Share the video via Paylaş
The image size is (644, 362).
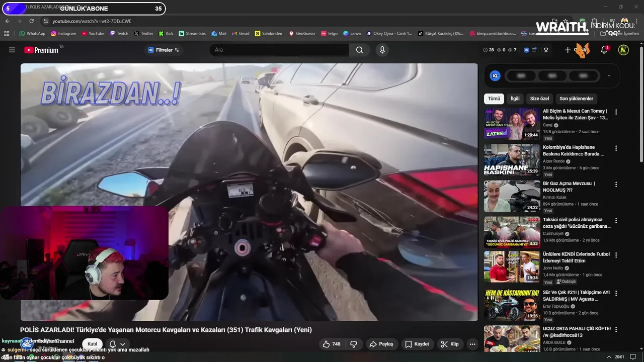pos(381,344)
